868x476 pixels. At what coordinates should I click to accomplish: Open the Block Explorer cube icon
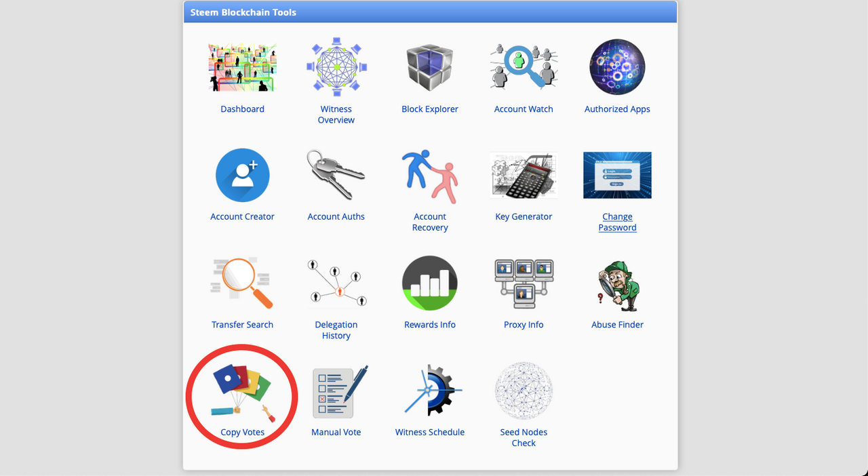430,67
